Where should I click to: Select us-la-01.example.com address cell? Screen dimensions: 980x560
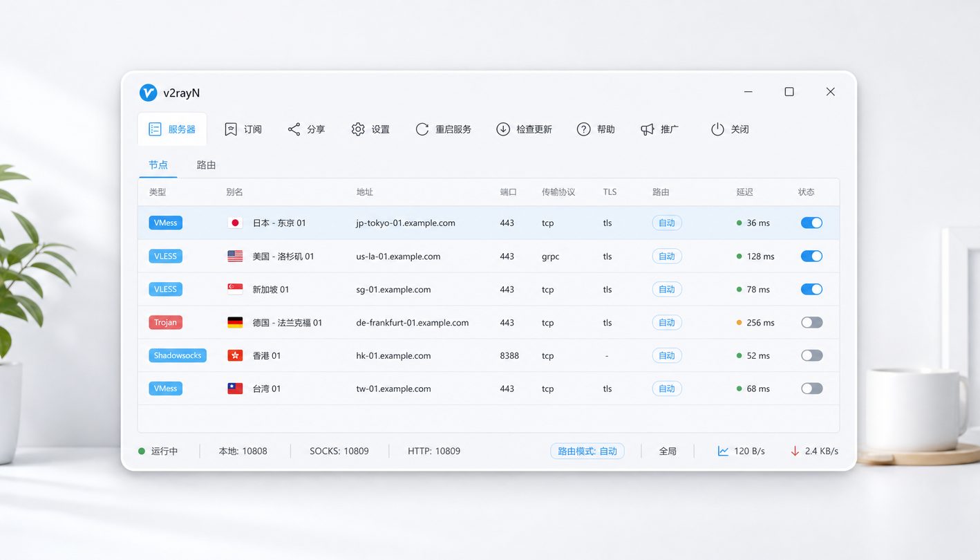pos(398,256)
